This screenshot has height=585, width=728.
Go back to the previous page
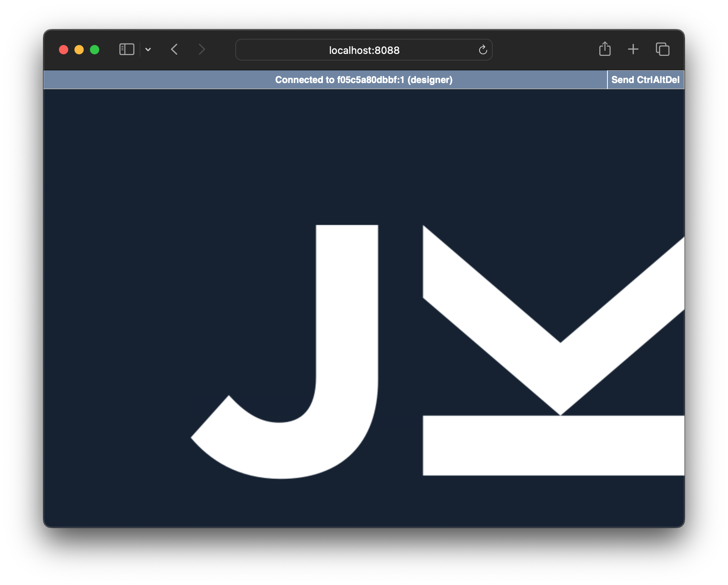(x=174, y=49)
